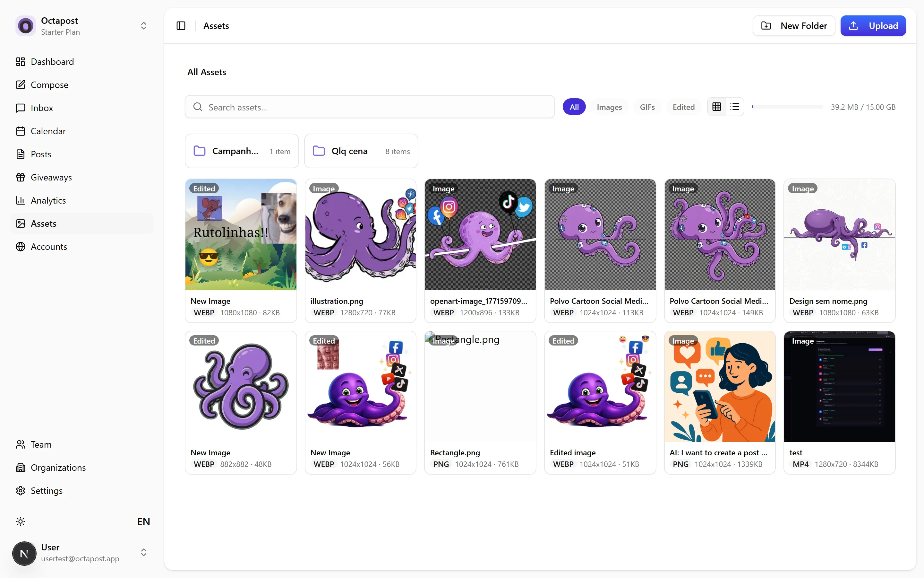The image size is (924, 578).
Task: Click the Starter Plan label
Action: [x=60, y=32]
